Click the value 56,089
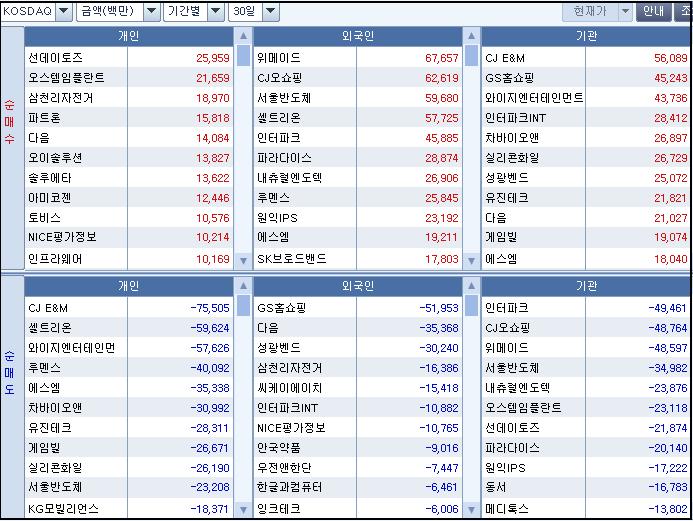Image resolution: width=693 pixels, height=521 pixels. pyautogui.click(x=670, y=58)
